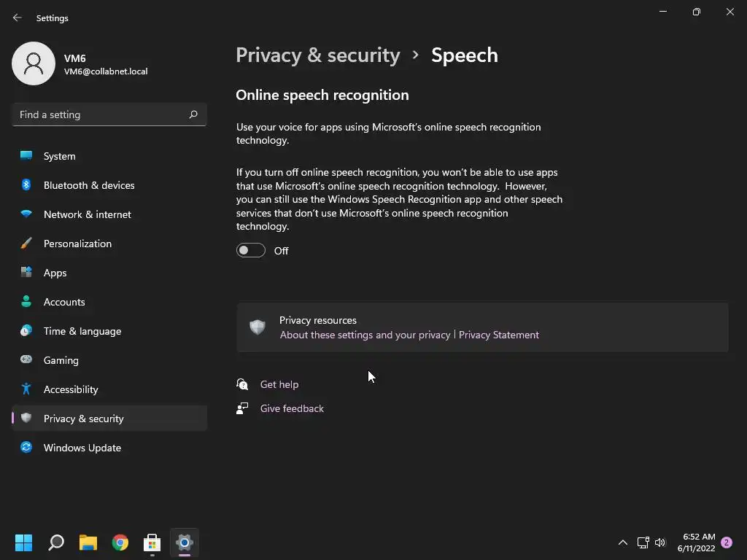Image resolution: width=747 pixels, height=560 pixels.
Task: Open Network & internet settings
Action: 88,214
